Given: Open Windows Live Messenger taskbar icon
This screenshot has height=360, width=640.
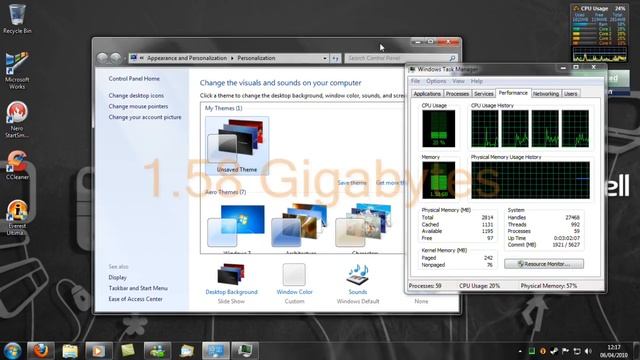Looking at the screenshot, I should click(157, 351).
